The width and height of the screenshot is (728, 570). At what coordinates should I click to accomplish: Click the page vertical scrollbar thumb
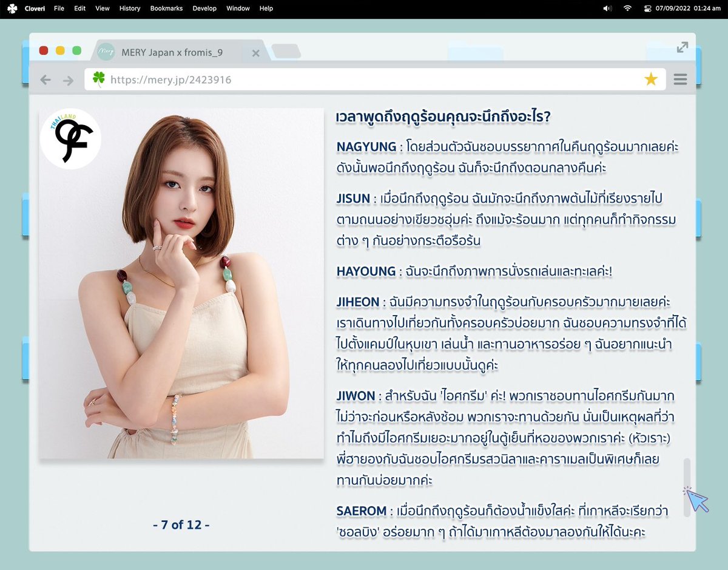pos(687,487)
